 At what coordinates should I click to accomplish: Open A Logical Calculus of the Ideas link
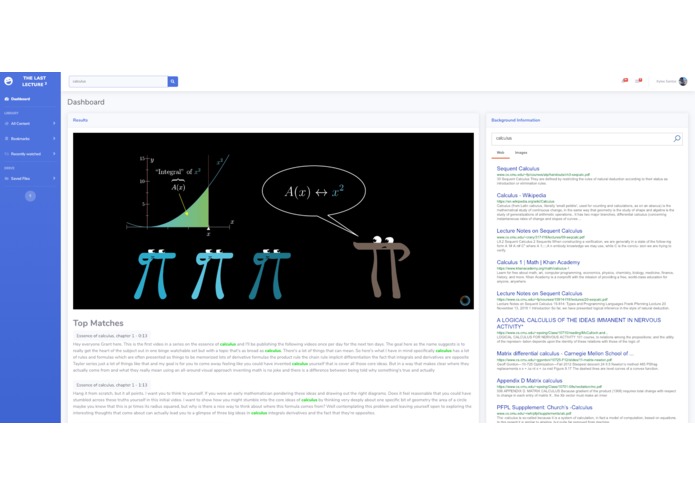[578, 323]
